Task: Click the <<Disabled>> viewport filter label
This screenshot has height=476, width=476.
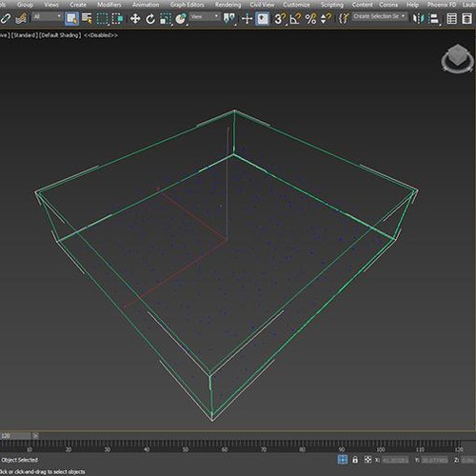Action: point(101,35)
